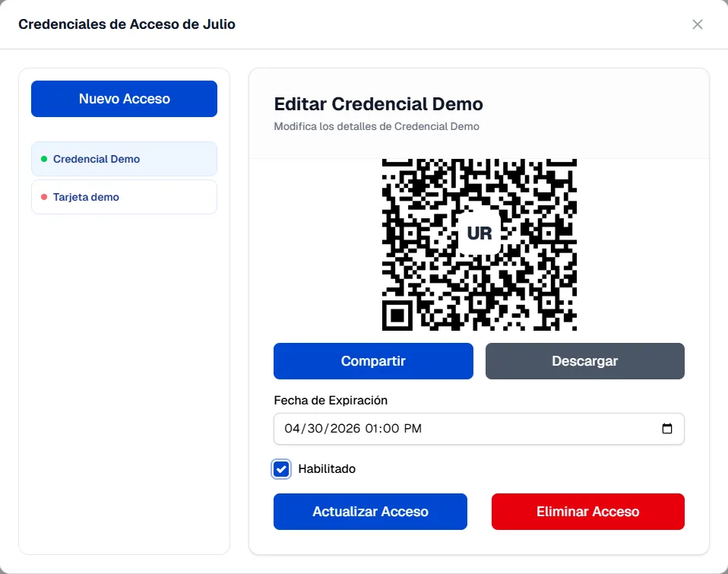Click the green status dot beside Credencial Demo

click(x=44, y=159)
